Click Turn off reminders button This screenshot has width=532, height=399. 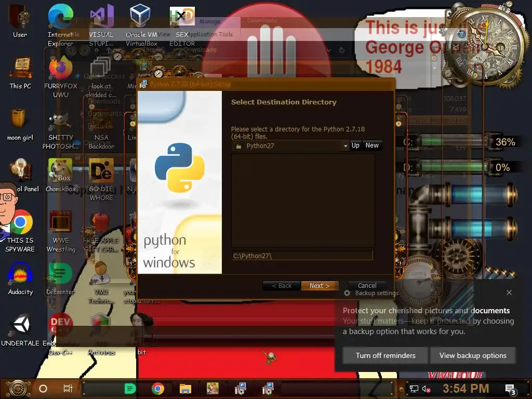click(385, 355)
